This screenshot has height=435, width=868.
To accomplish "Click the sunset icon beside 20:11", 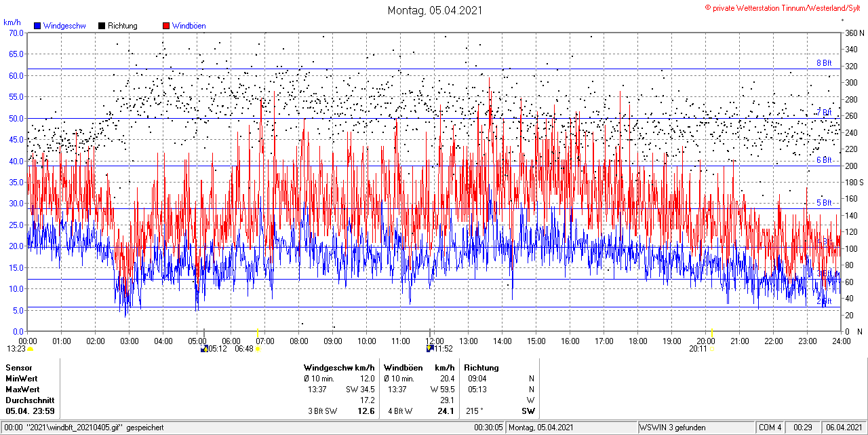I will click(x=711, y=349).
